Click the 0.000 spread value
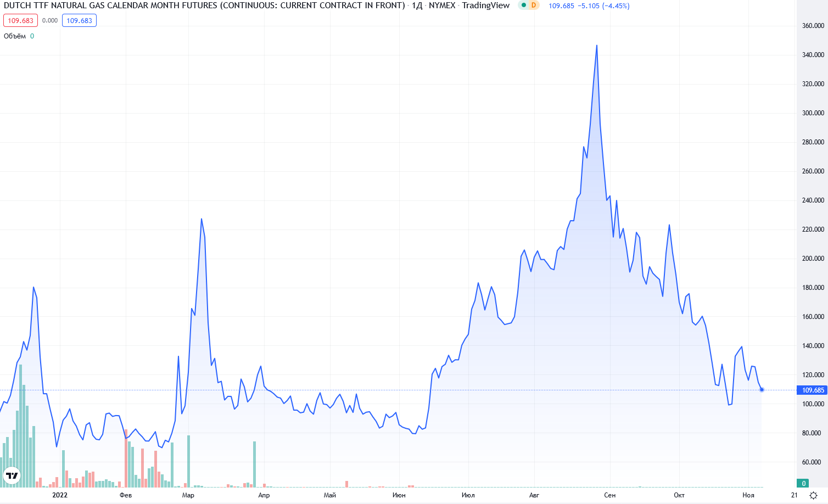Viewport: 828px width, 504px height. point(50,21)
